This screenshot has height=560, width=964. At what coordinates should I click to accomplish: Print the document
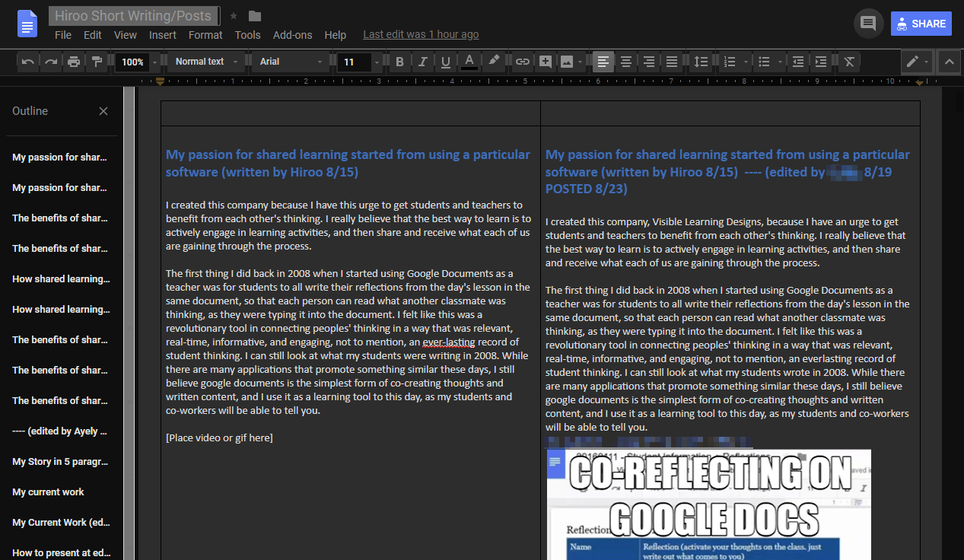(73, 62)
